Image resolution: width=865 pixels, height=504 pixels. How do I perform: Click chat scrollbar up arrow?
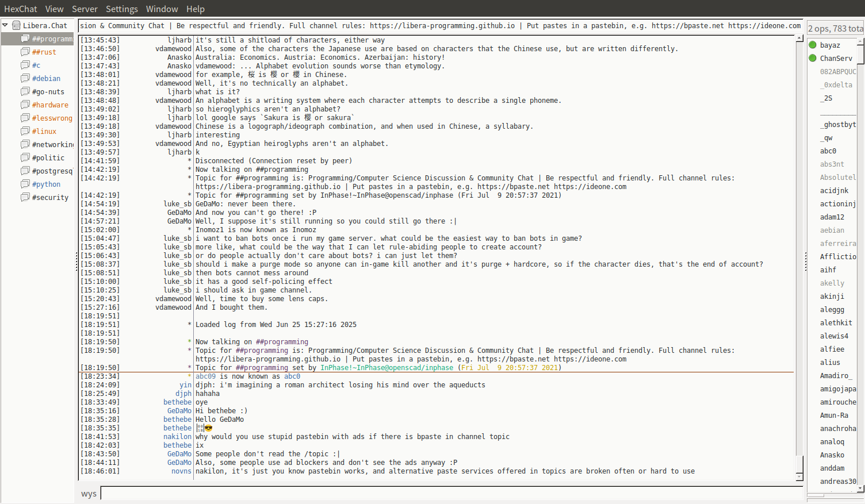tap(799, 39)
